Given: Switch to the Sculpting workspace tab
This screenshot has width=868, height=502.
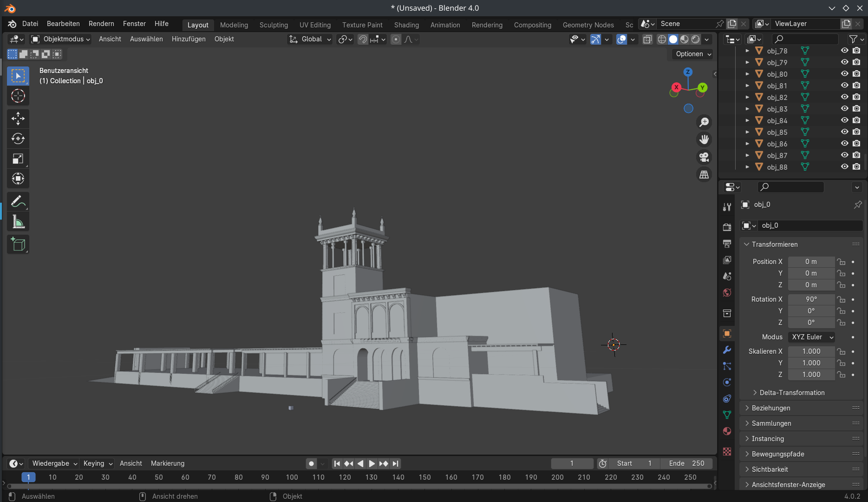Looking at the screenshot, I should 274,25.
